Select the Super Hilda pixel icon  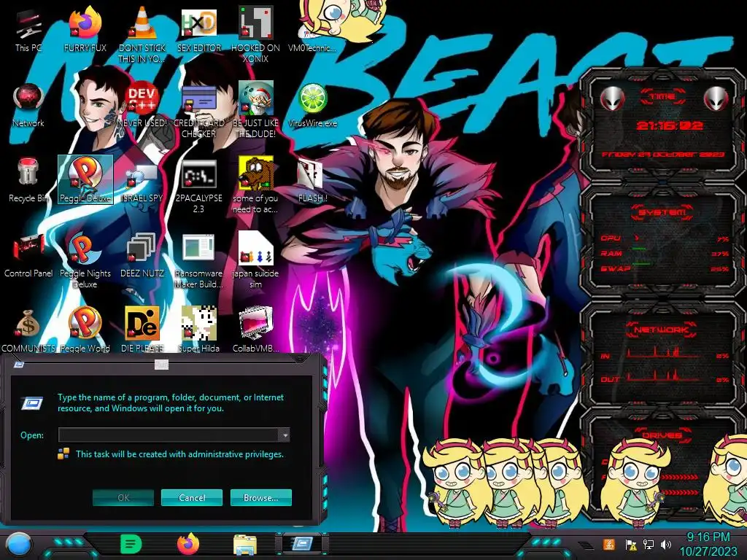pyautogui.click(x=198, y=330)
